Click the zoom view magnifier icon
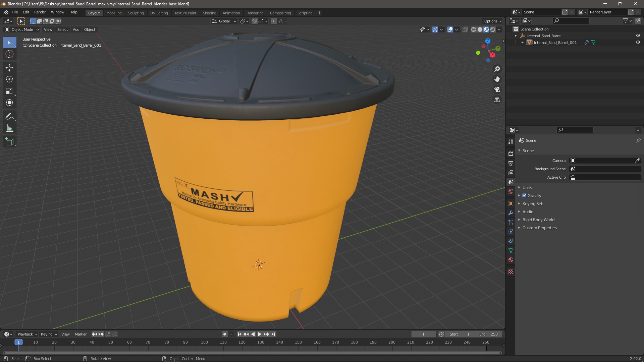 [497, 69]
